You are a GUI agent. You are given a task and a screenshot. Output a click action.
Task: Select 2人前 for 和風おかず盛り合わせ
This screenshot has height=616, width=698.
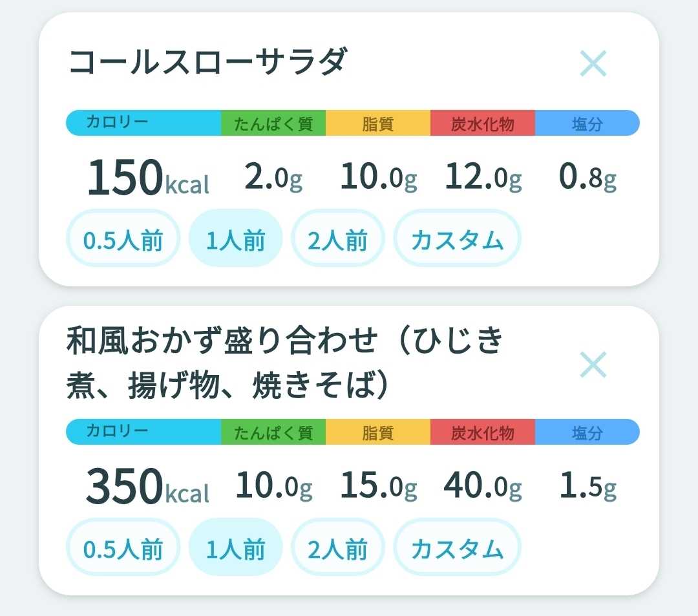point(337,547)
